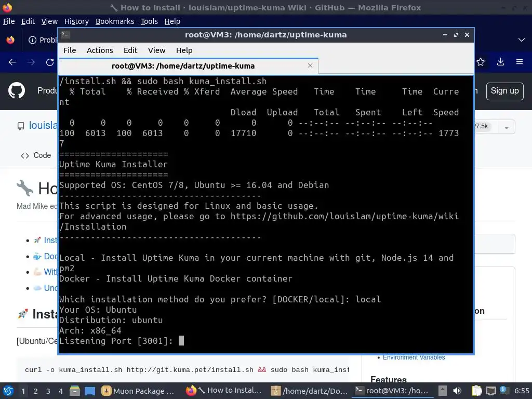This screenshot has width=532, height=399.
Task: Expand Firefox list all tabs chevron
Action: 522,39
